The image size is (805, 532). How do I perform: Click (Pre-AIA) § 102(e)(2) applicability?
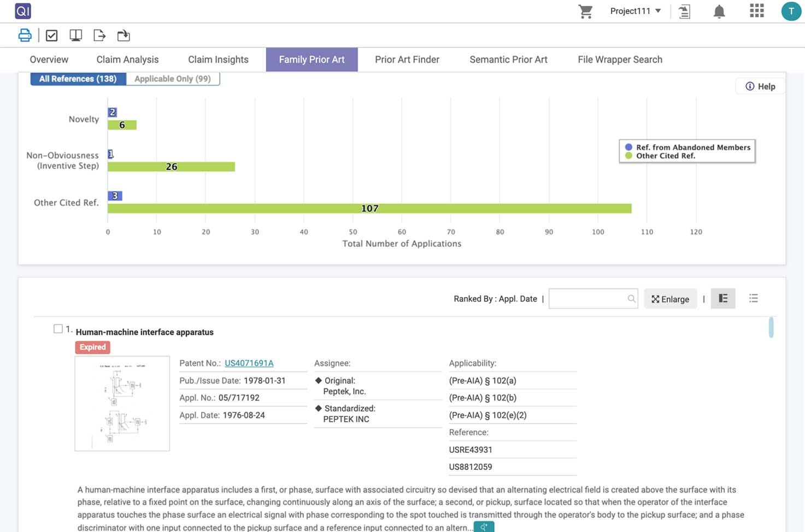[x=487, y=416]
